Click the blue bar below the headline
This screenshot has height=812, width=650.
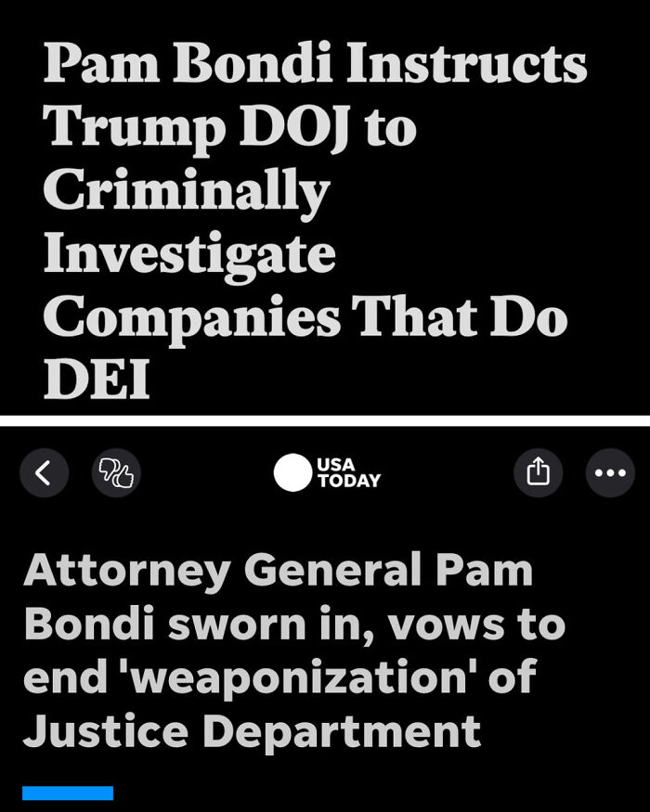pos(68,793)
